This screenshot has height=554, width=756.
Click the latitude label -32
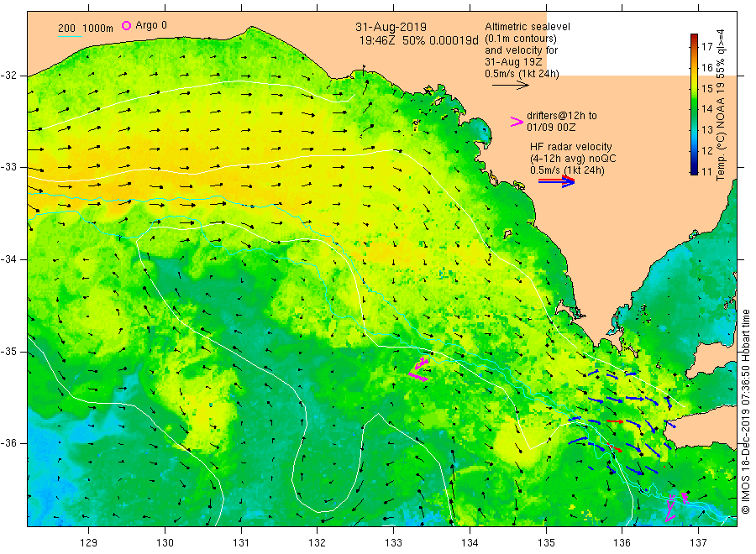(8, 76)
